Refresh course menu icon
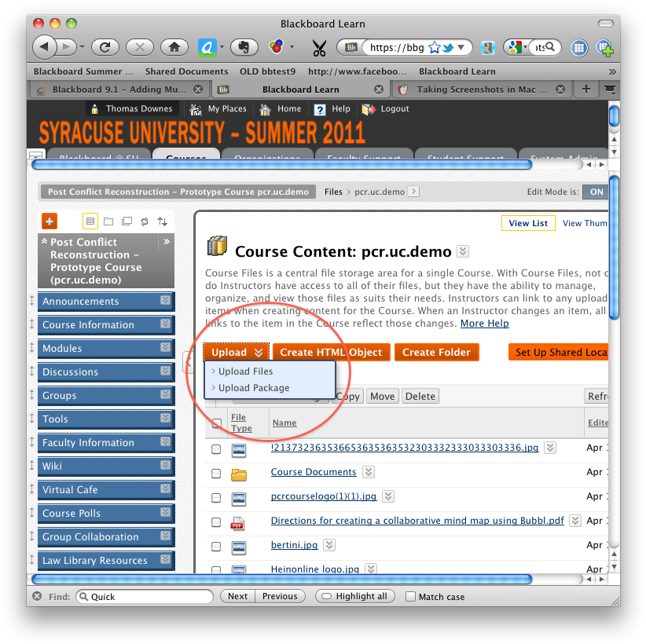 click(145, 221)
